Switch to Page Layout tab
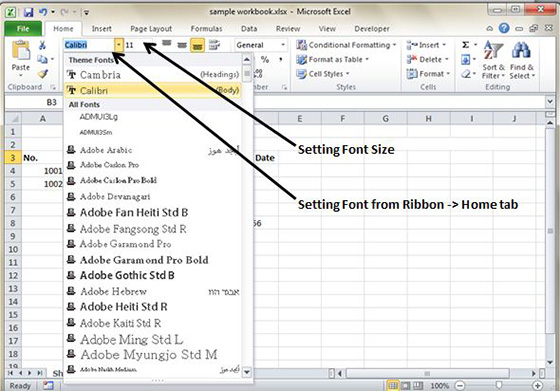560x391 pixels. 151,29
